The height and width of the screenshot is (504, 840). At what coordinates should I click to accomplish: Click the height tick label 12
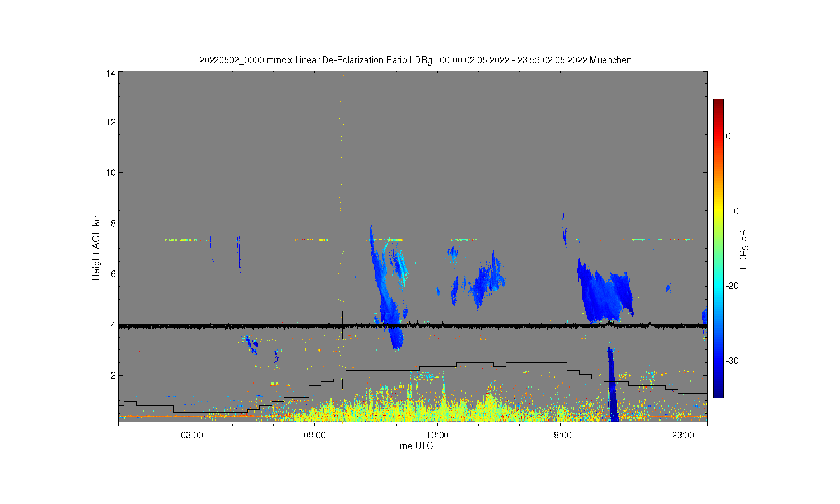coord(111,122)
